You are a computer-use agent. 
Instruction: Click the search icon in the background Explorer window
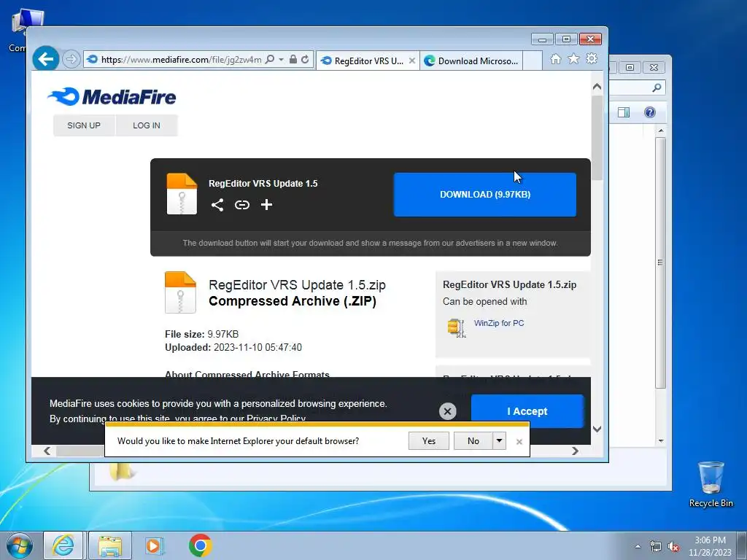[657, 87]
